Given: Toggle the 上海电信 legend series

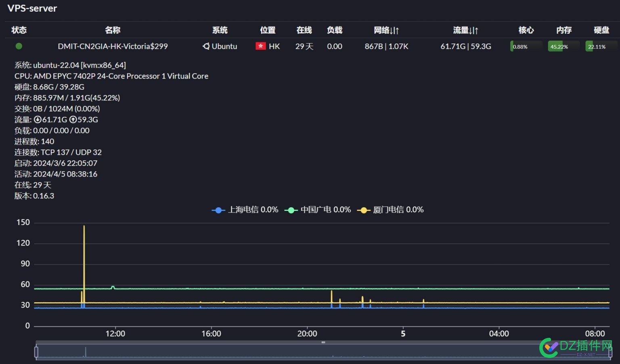Looking at the screenshot, I should (245, 210).
